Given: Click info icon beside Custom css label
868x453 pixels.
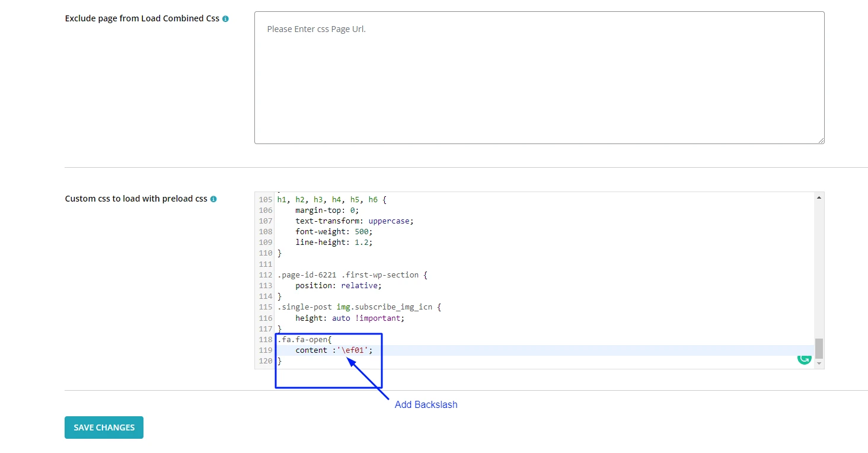Looking at the screenshot, I should click(213, 199).
